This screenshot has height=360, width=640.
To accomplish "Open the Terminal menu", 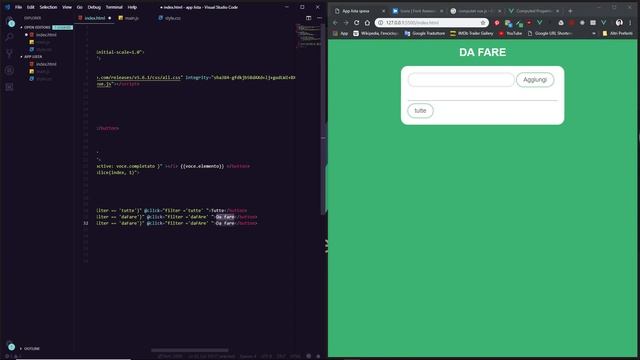I will pos(114,7).
